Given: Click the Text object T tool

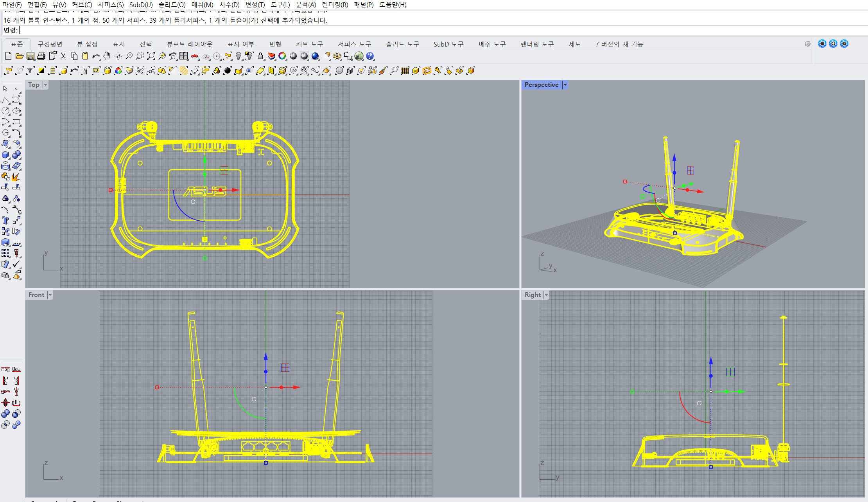Looking at the screenshot, I should (x=5, y=221).
